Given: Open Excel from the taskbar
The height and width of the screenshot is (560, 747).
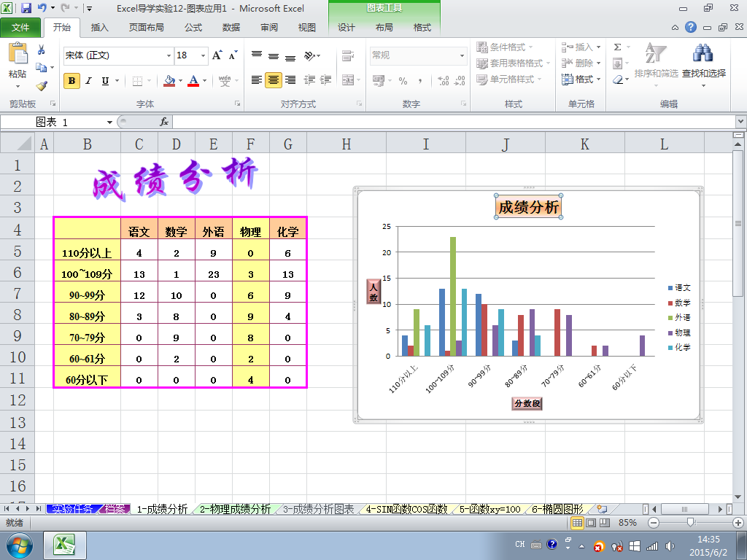Looking at the screenshot, I should (x=65, y=545).
